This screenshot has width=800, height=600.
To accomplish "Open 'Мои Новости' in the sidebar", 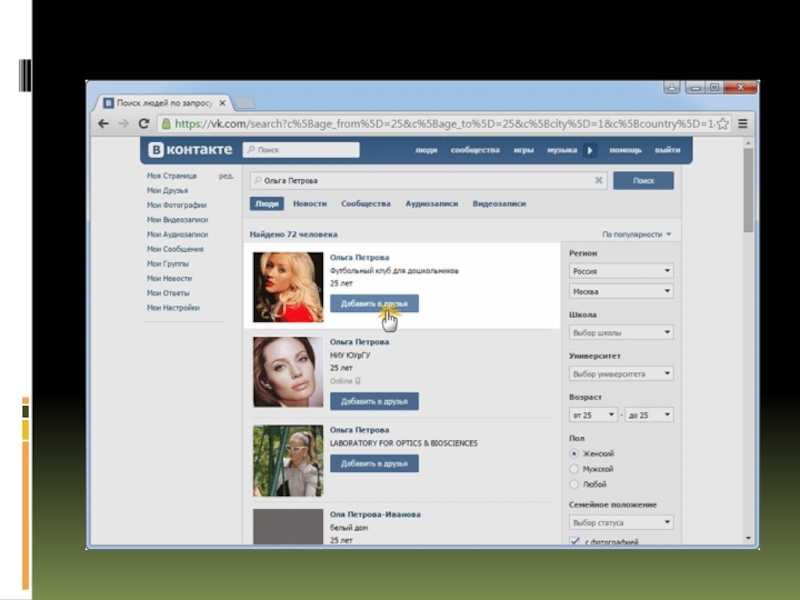I will (x=169, y=279).
